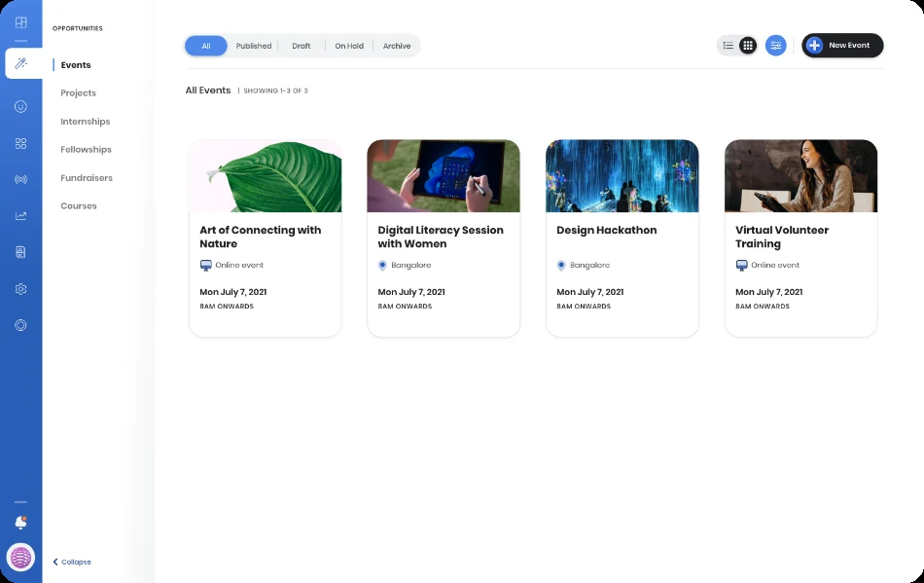Open Art of Connecting with Nature title
The width and height of the screenshot is (924, 583).
pyautogui.click(x=261, y=237)
